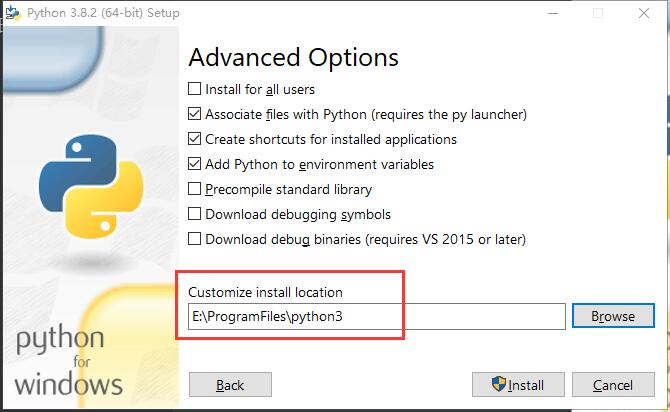This screenshot has width=670, height=412.
Task: Go Back to the previous setup page
Action: (230, 385)
